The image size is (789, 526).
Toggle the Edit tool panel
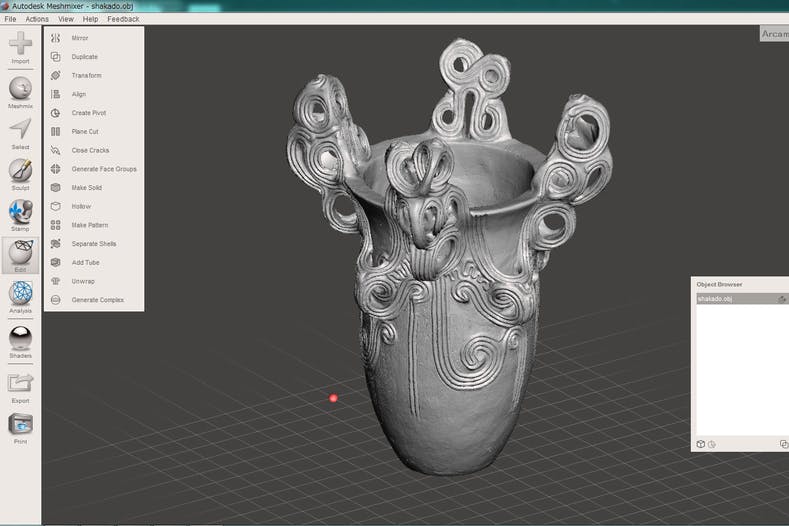coord(20,253)
